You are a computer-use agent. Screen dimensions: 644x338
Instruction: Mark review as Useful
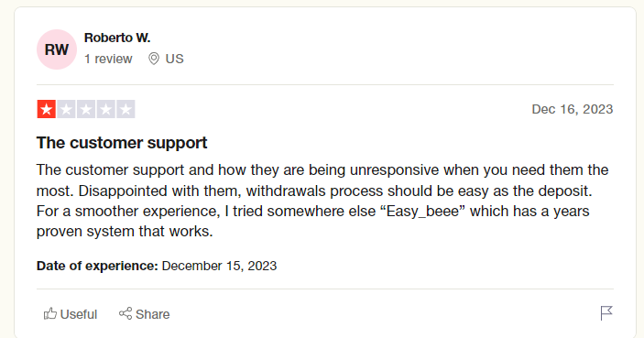point(71,314)
